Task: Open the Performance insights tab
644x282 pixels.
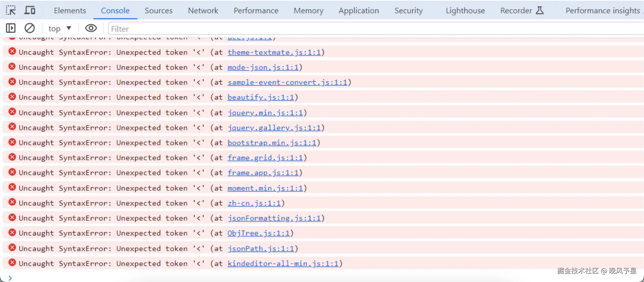Action: coord(603,11)
